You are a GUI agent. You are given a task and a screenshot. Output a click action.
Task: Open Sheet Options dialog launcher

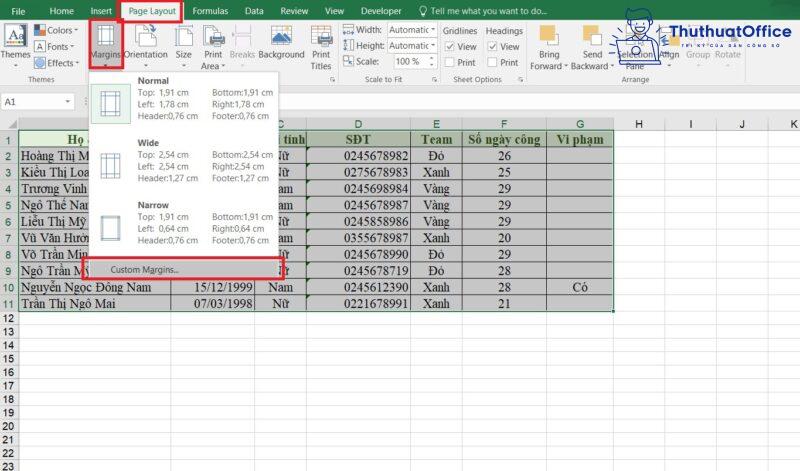tap(520, 80)
